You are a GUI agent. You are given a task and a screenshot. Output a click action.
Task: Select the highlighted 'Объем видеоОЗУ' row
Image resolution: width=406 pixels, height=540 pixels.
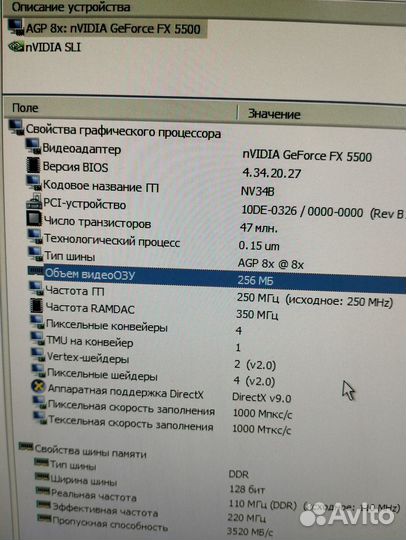225,278
